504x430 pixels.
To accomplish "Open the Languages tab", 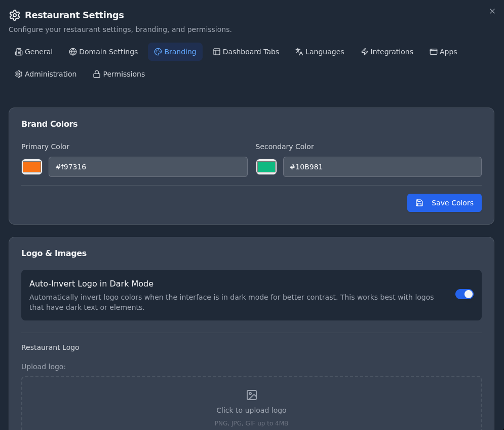I will [320, 52].
